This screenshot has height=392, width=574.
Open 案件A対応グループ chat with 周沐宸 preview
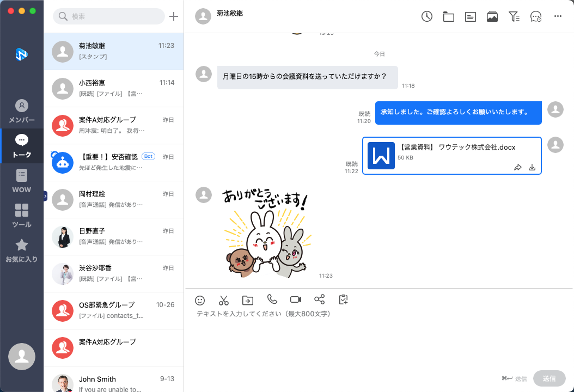(114, 126)
